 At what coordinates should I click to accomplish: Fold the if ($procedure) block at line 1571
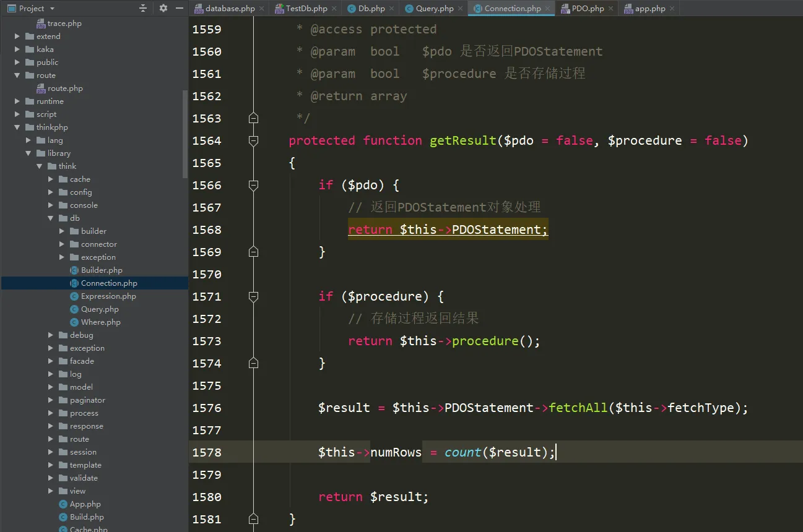(x=253, y=297)
